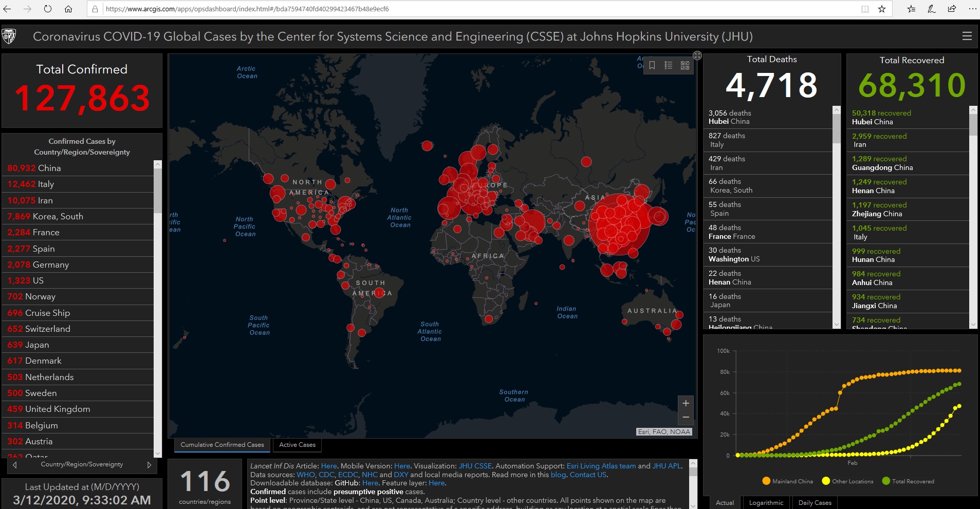Open the basemap gallery switcher

point(685,65)
